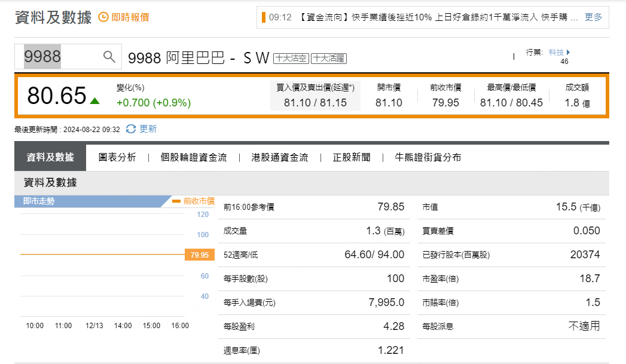The image size is (626, 364).
Task: Click the stock code 9988 input field
Action: (x=68, y=56)
